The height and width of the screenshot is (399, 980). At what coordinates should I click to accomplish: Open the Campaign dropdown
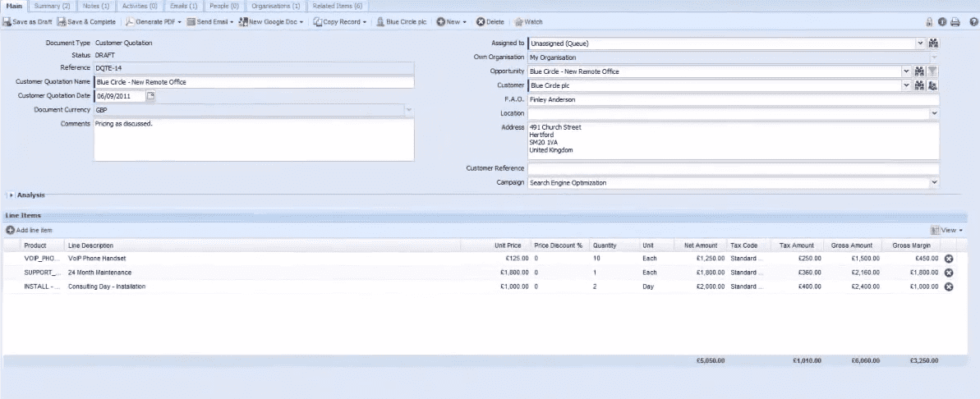[933, 183]
